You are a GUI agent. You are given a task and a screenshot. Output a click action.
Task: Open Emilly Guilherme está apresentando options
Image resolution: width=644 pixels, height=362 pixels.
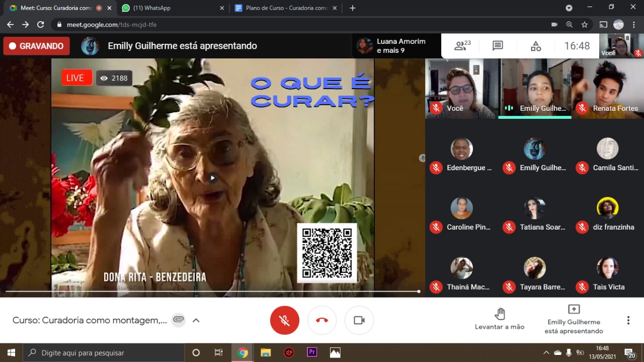tap(574, 320)
